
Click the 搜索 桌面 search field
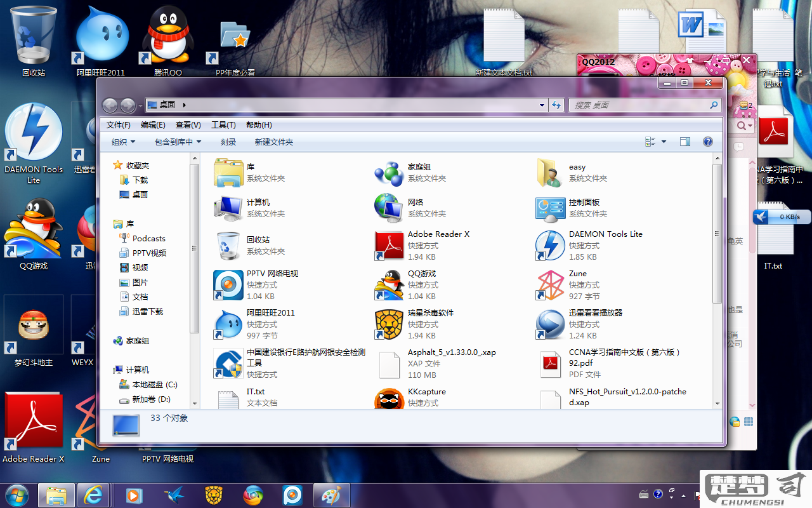click(x=645, y=105)
